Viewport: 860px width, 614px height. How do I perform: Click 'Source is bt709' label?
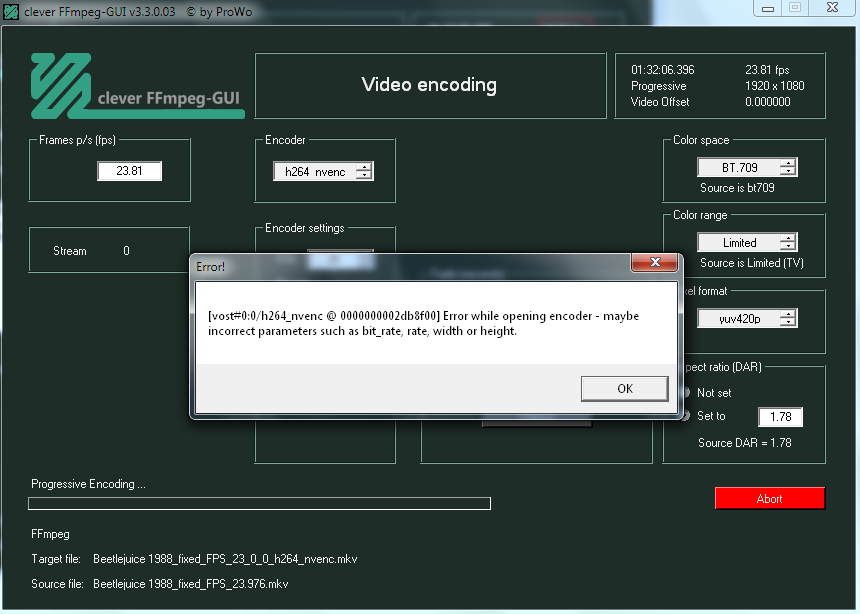coord(737,188)
